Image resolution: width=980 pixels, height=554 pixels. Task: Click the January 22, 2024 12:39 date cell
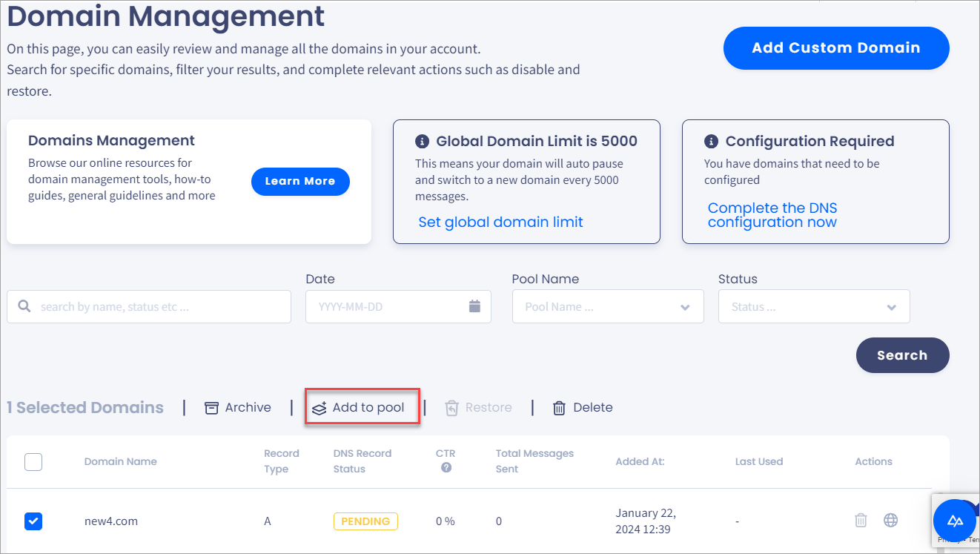coord(646,521)
